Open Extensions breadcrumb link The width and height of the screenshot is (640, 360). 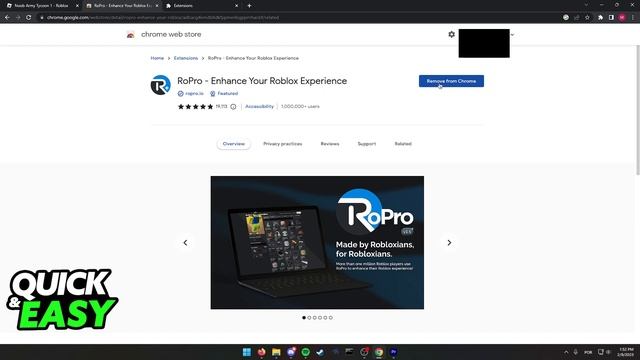click(x=186, y=58)
